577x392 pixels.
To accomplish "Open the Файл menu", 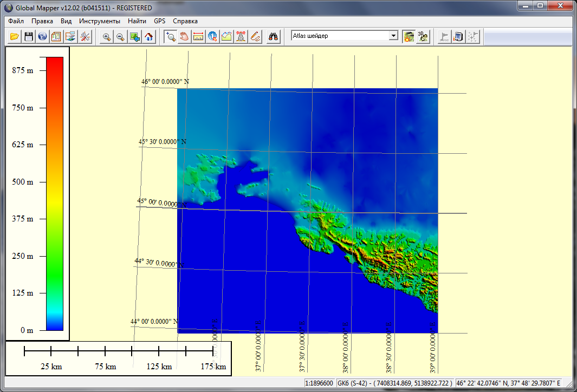I will click(16, 21).
